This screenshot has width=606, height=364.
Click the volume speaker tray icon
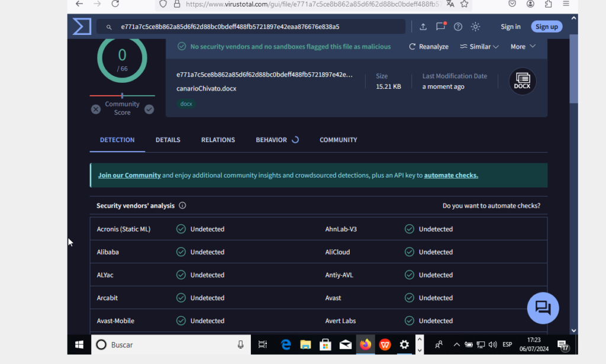pyautogui.click(x=492, y=344)
